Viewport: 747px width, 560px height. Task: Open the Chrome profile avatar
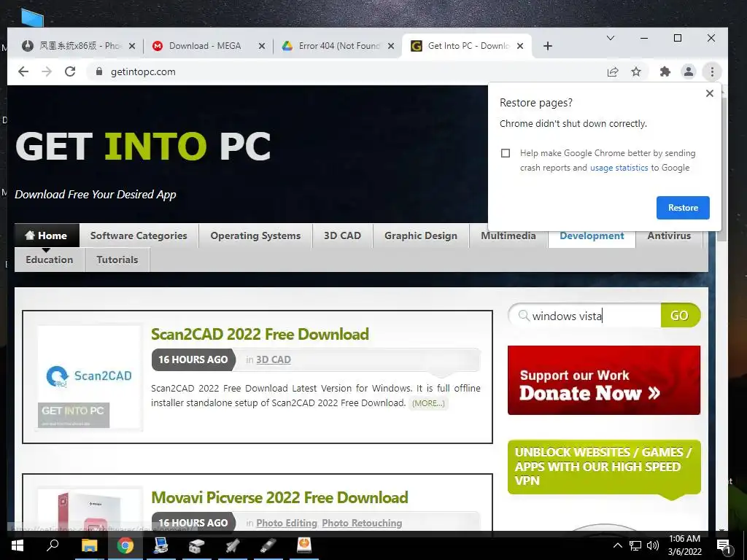pyautogui.click(x=689, y=71)
